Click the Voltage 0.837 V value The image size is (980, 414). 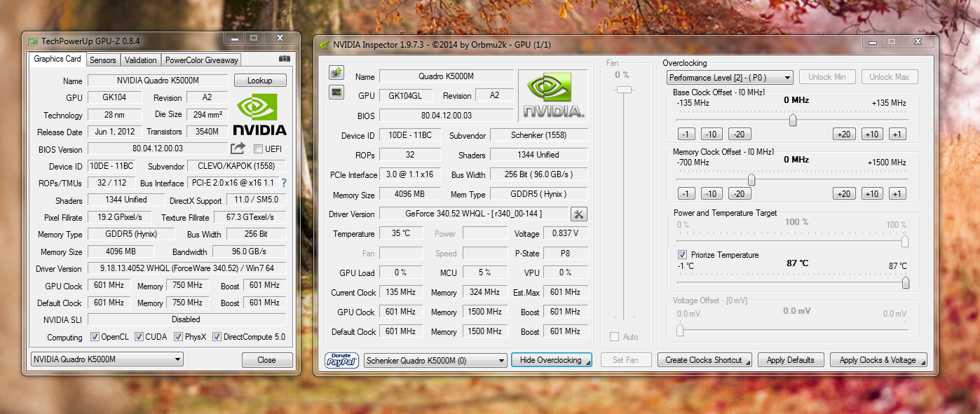[x=565, y=233]
